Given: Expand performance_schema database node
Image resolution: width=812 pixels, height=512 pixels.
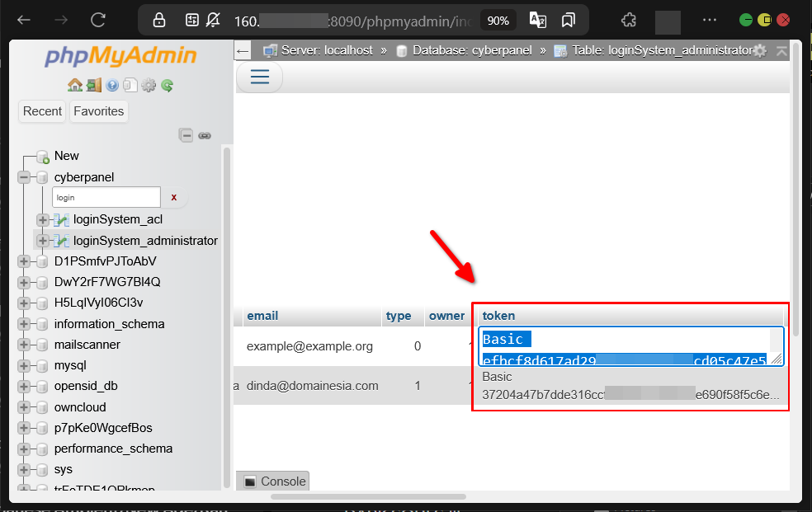Looking at the screenshot, I should (x=23, y=449).
